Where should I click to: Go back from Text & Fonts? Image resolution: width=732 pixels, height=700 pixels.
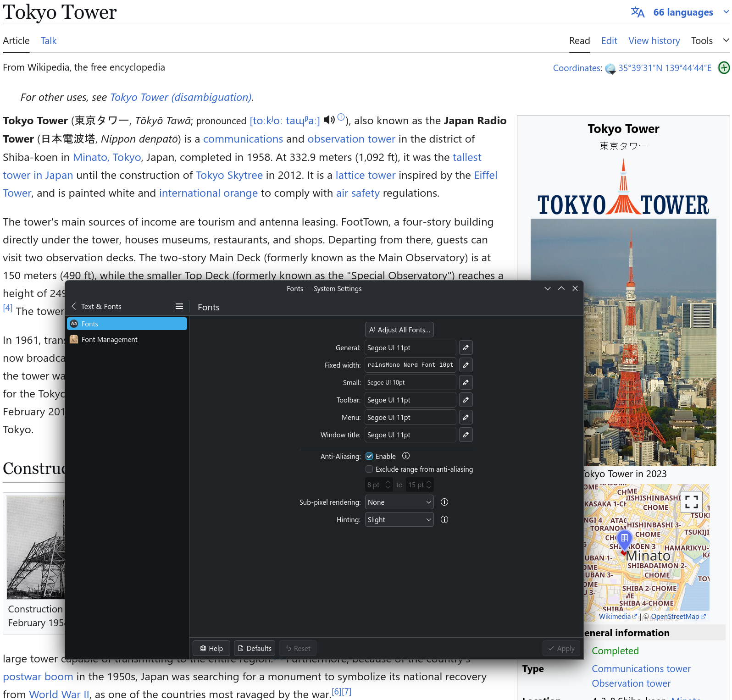(x=74, y=306)
